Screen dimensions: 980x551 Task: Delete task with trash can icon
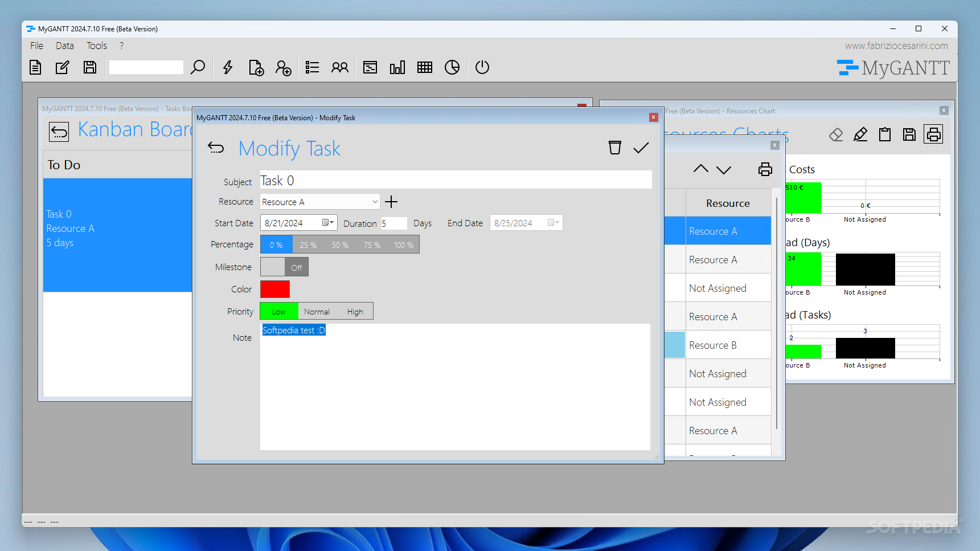tap(615, 148)
